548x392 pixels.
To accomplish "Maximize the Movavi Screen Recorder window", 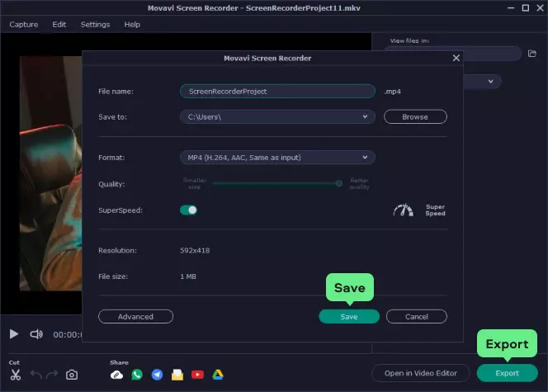I will tap(525, 7).
